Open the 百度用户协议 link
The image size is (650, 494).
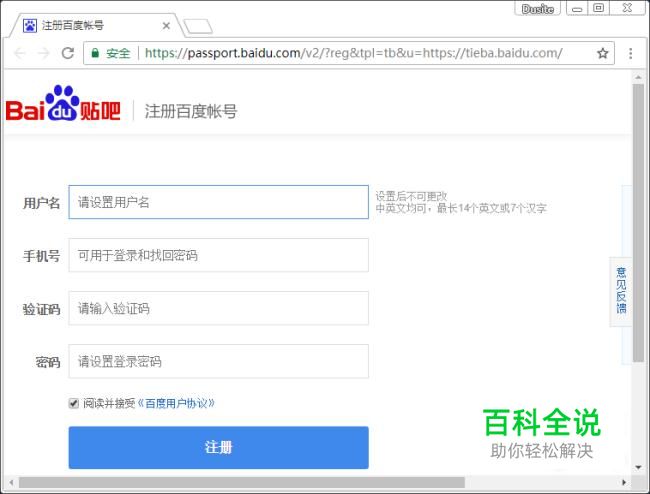point(176,403)
